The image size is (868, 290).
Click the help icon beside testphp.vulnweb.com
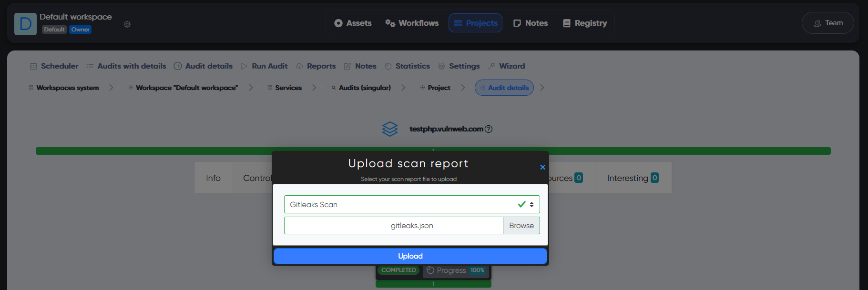pos(489,129)
